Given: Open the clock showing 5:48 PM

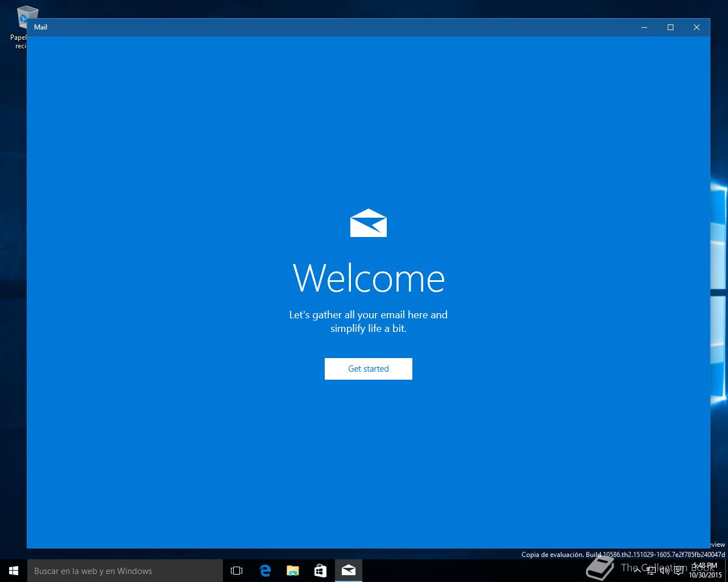Looking at the screenshot, I should 705,571.
